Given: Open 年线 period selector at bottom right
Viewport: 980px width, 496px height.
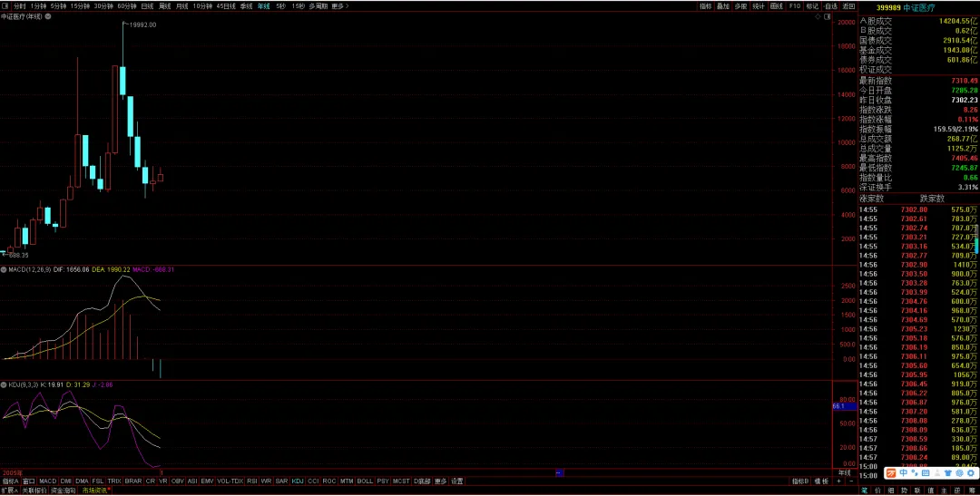Looking at the screenshot, I should point(845,473).
